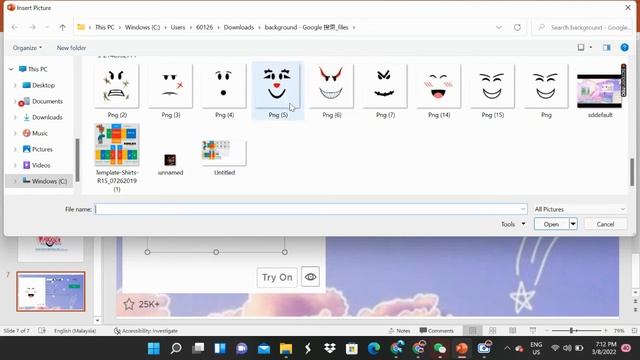
Task: Select Videos in the navigation pane
Action: click(x=41, y=165)
